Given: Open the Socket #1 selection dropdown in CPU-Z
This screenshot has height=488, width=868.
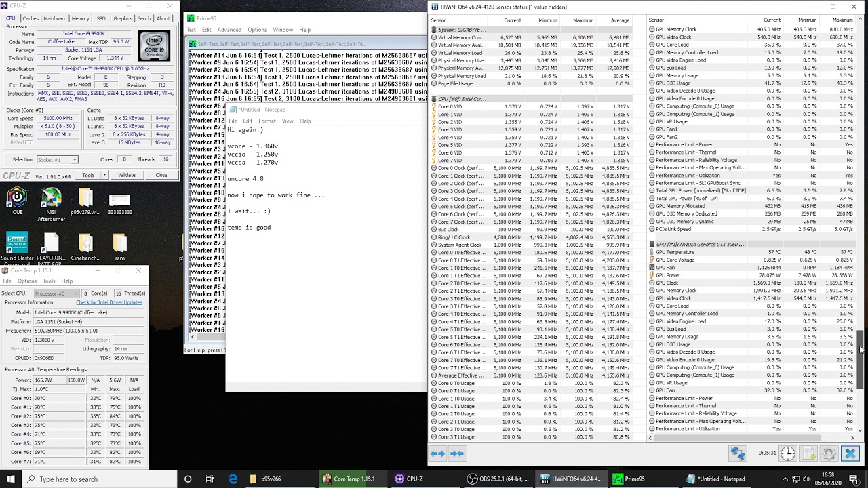Looking at the screenshot, I should (56, 160).
